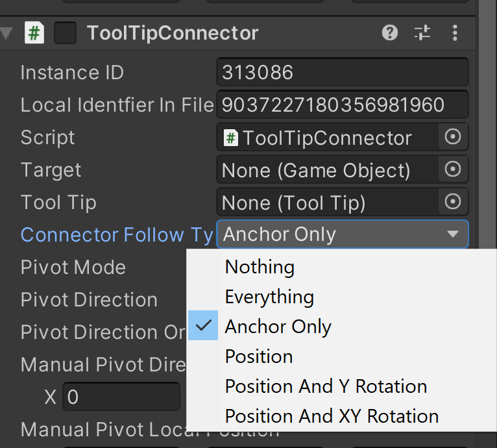Image resolution: width=497 pixels, height=448 pixels.
Task: Click the Manual Pivot Direction X field
Action: point(121,397)
